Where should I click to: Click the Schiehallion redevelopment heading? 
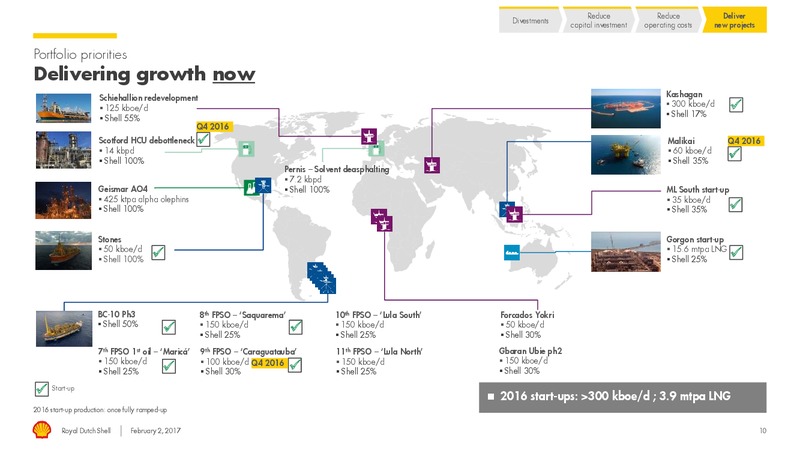point(148,97)
